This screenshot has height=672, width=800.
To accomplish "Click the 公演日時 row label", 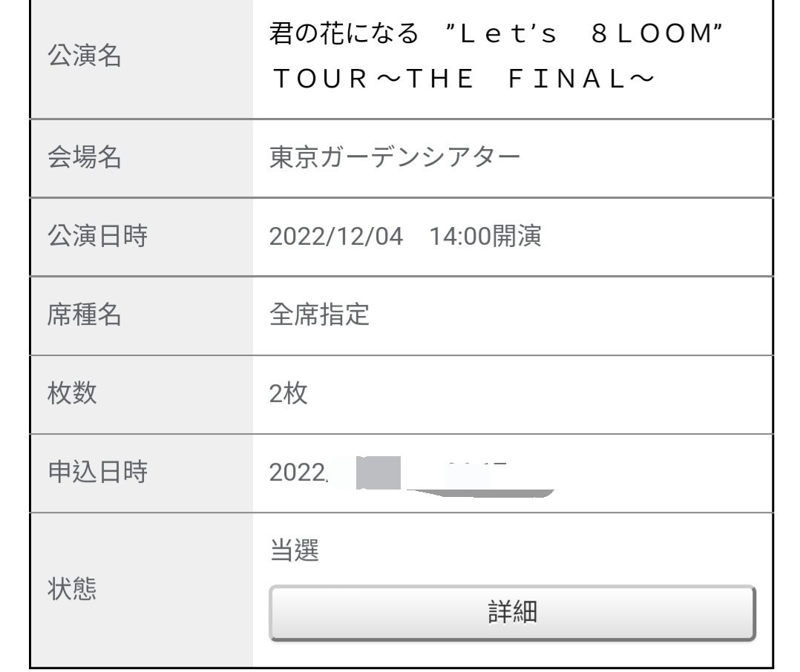I will pyautogui.click(x=97, y=236).
